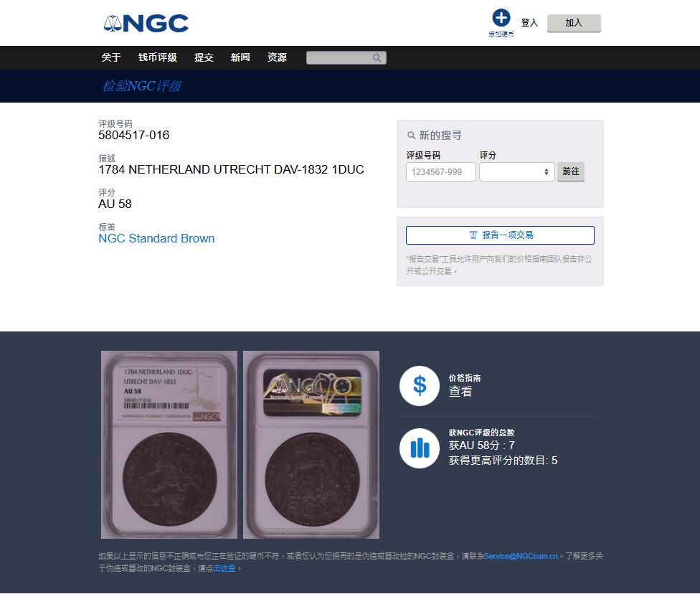Open the 钱币评级 menu
The height and width of the screenshot is (594, 700).
(158, 57)
